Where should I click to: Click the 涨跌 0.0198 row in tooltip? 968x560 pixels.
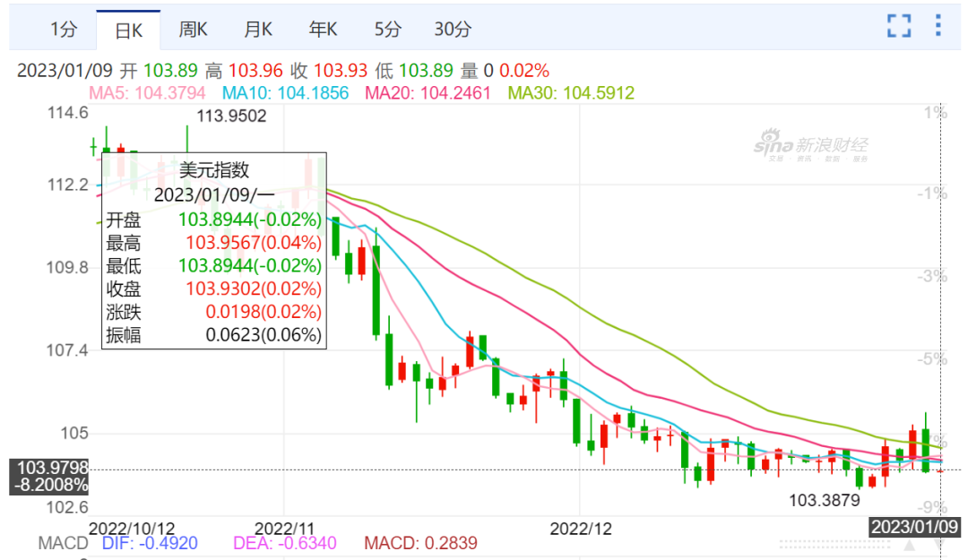pyautogui.click(x=213, y=312)
